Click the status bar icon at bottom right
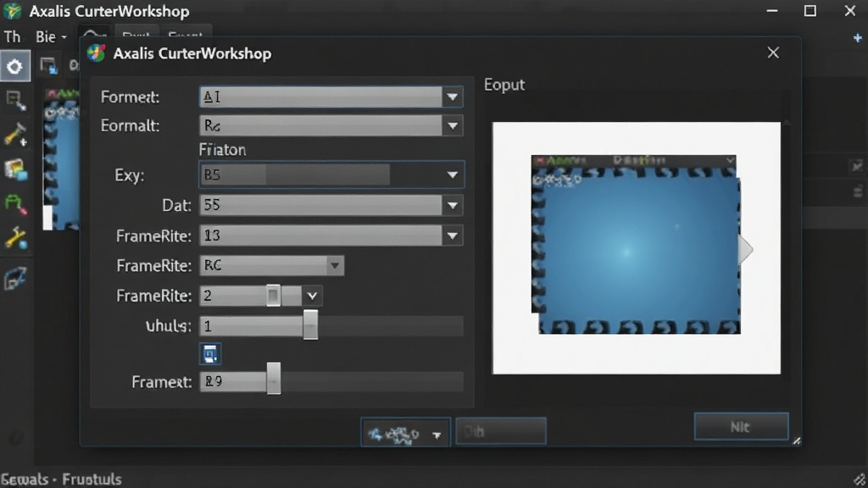Viewport: 868px width, 488px height. tap(860, 480)
